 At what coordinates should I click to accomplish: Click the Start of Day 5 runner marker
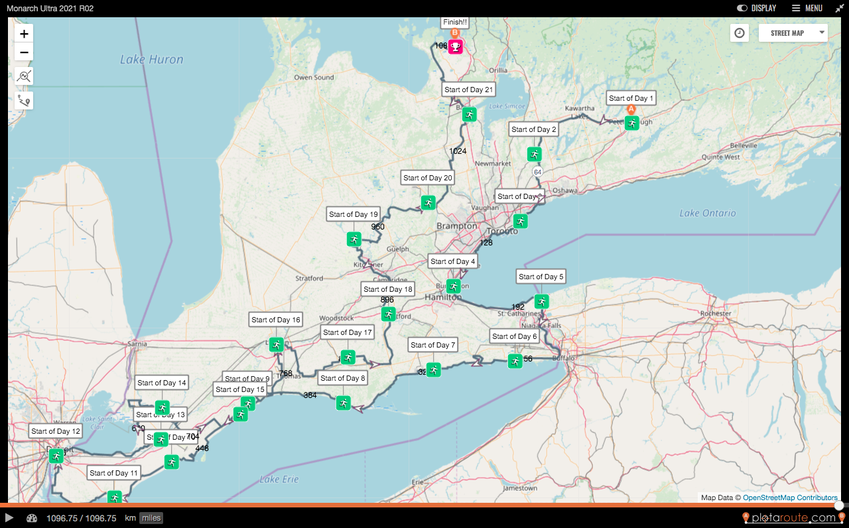[541, 301]
